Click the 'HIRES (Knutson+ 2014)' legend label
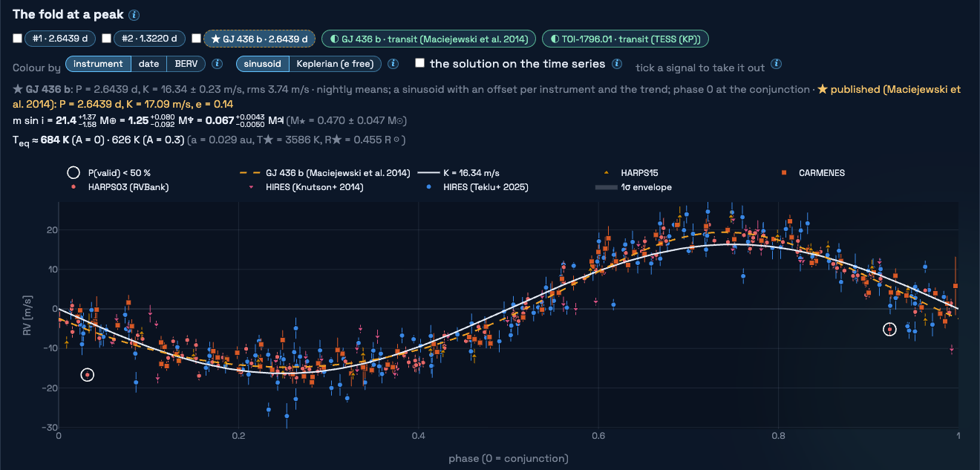980x470 pixels. tap(314, 187)
